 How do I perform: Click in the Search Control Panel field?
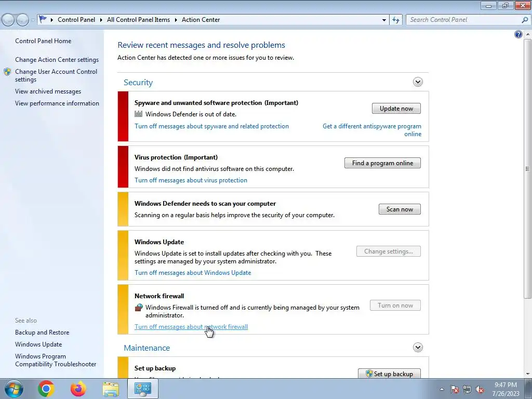(x=463, y=20)
